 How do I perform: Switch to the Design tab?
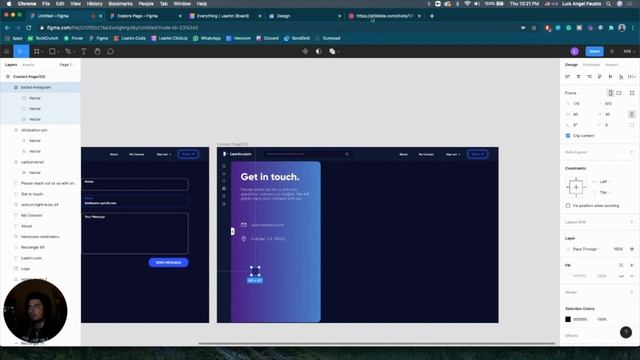(571, 65)
